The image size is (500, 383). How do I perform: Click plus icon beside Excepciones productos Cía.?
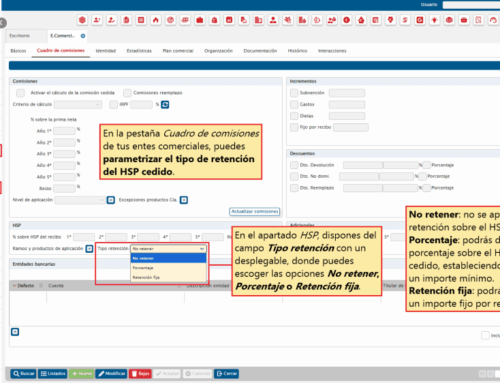184,200
